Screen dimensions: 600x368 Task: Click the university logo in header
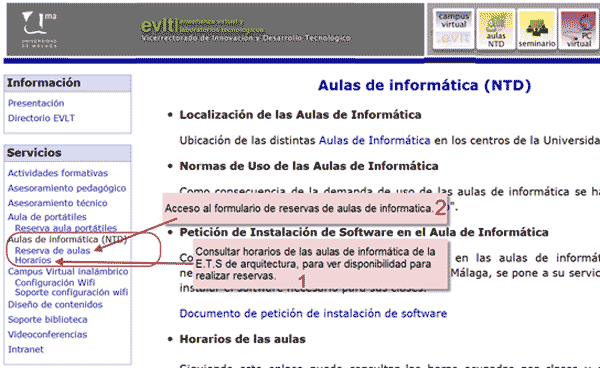(39, 30)
